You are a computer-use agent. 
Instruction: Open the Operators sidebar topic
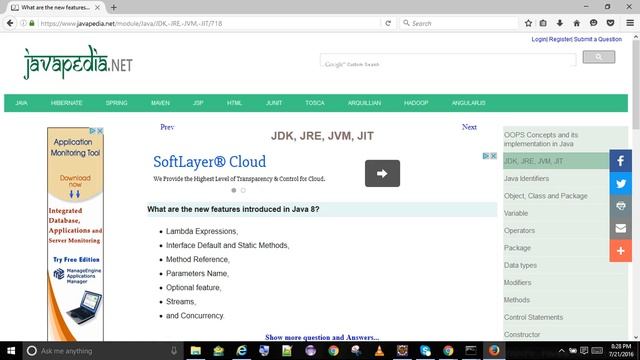click(x=519, y=231)
